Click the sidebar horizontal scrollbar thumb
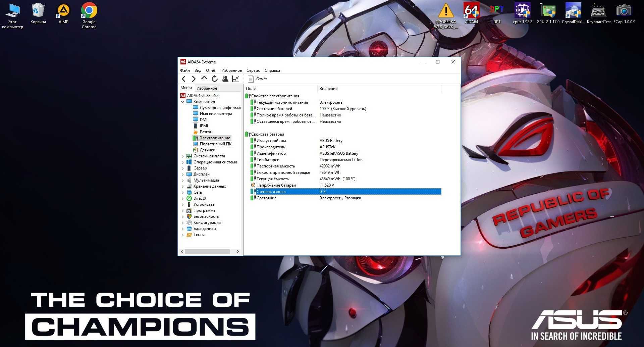This screenshot has width=644, height=347. [x=207, y=251]
